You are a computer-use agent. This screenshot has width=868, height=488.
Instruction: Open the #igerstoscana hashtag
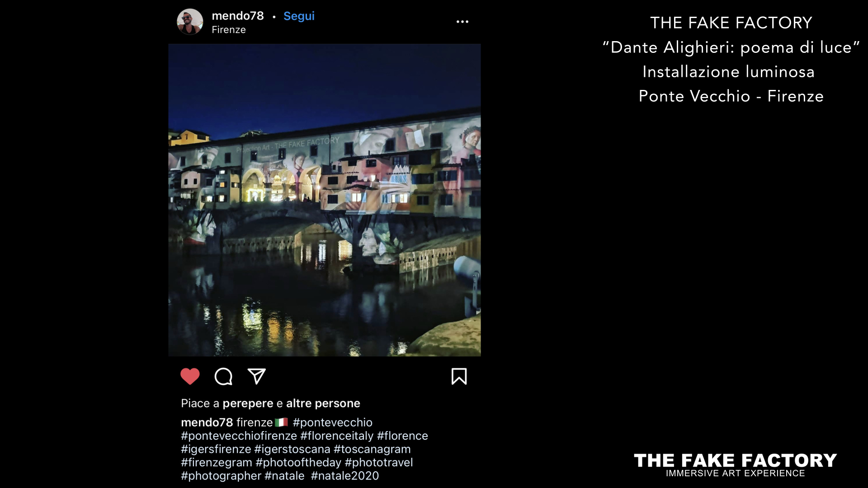pos(292,449)
